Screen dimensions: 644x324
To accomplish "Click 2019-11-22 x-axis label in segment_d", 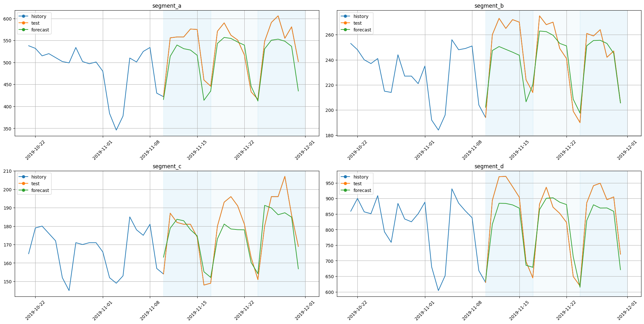I will [x=566, y=311].
